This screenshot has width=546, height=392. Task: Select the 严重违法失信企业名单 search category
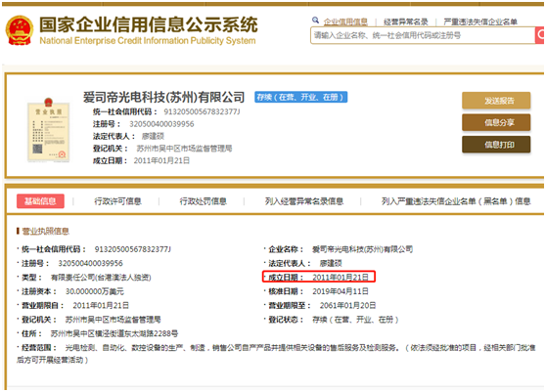480,22
